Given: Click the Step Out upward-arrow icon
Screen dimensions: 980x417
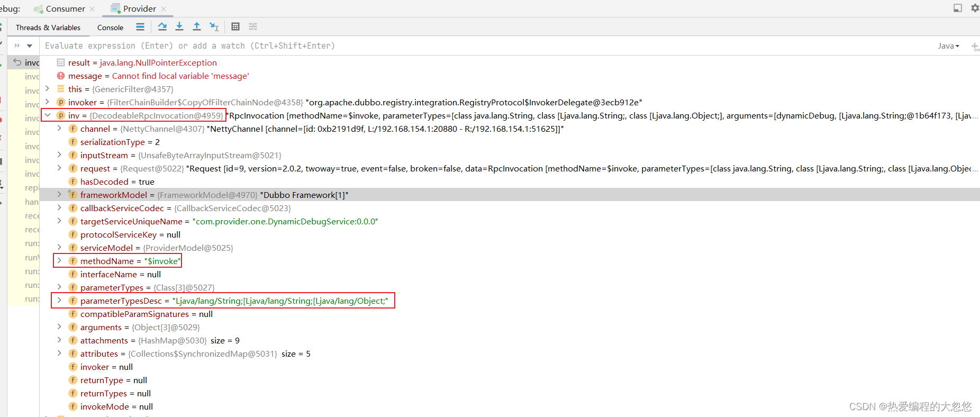Looking at the screenshot, I should tap(197, 26).
